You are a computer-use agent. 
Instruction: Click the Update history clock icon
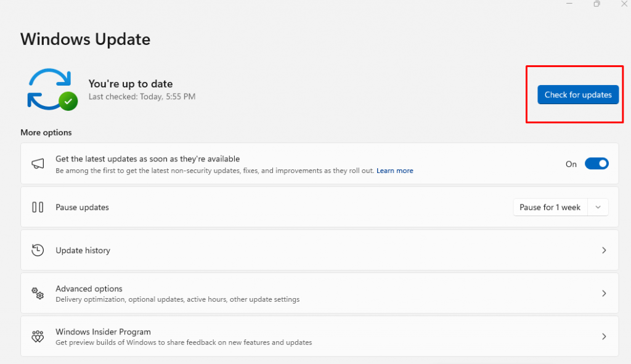click(x=38, y=250)
